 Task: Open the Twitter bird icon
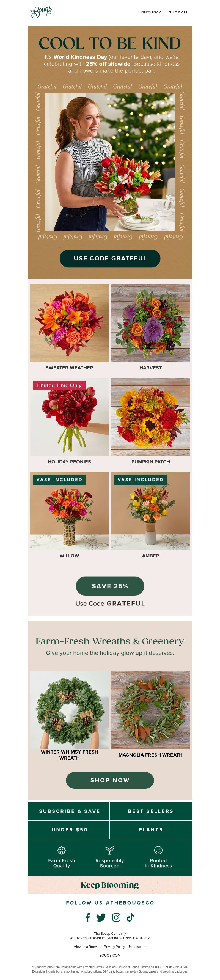(x=101, y=917)
